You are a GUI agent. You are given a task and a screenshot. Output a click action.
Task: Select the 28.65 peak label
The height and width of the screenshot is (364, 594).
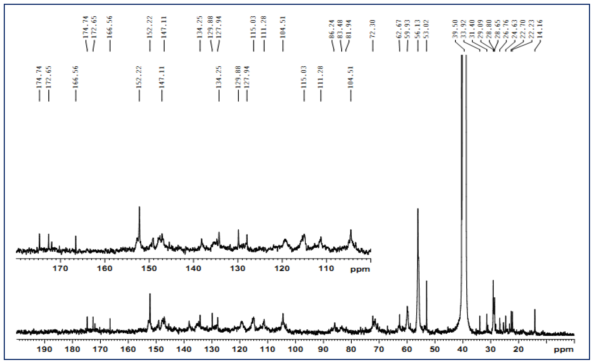point(497,29)
